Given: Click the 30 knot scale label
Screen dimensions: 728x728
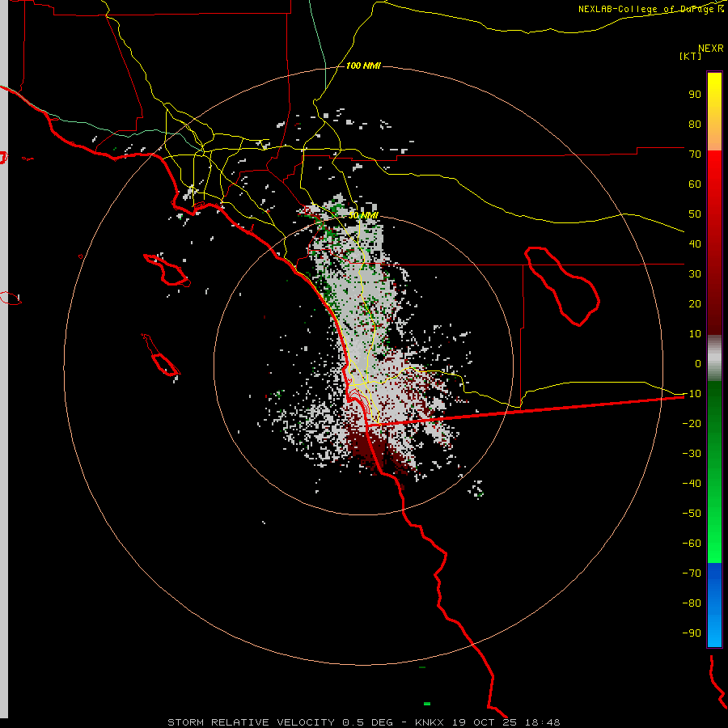Looking at the screenshot, I should pyautogui.click(x=695, y=274).
